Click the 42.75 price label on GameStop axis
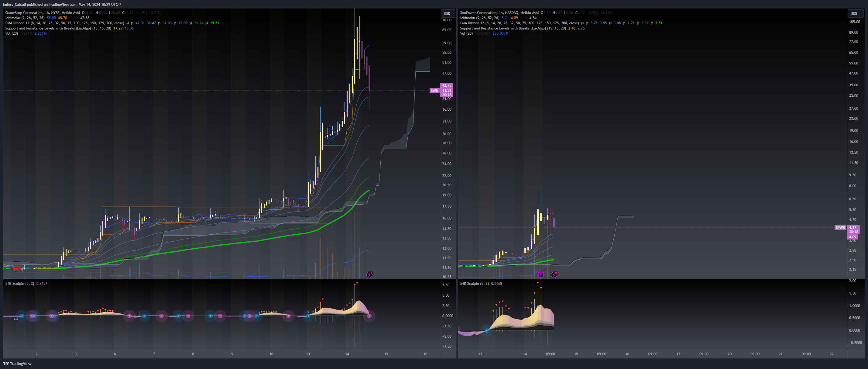This screenshot has width=868, height=369. pyautogui.click(x=447, y=85)
